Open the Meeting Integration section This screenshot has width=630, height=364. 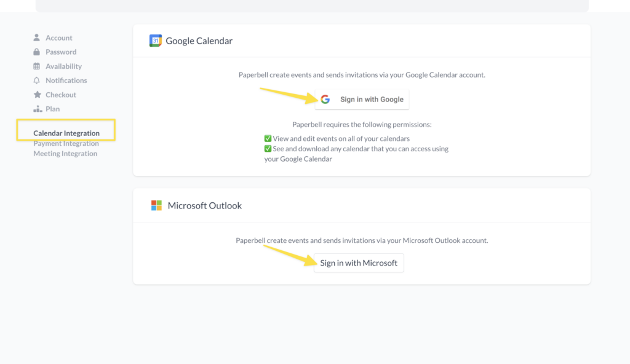pos(65,153)
